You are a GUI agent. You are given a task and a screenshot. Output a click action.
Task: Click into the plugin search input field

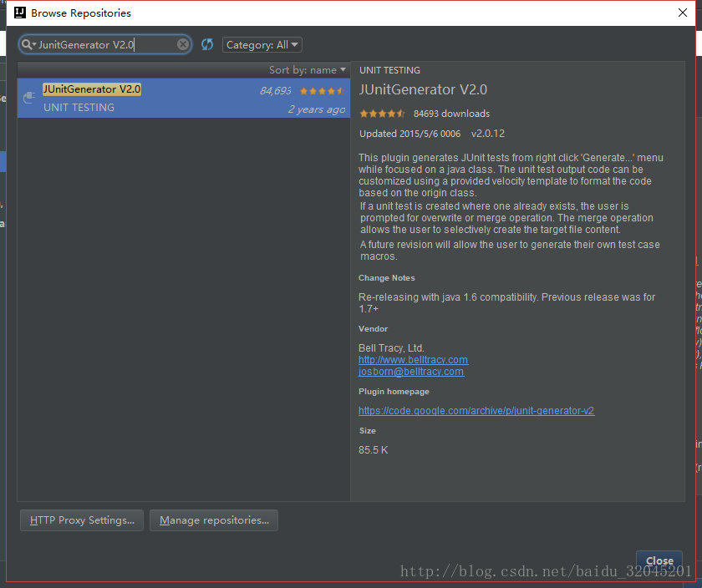pyautogui.click(x=107, y=44)
